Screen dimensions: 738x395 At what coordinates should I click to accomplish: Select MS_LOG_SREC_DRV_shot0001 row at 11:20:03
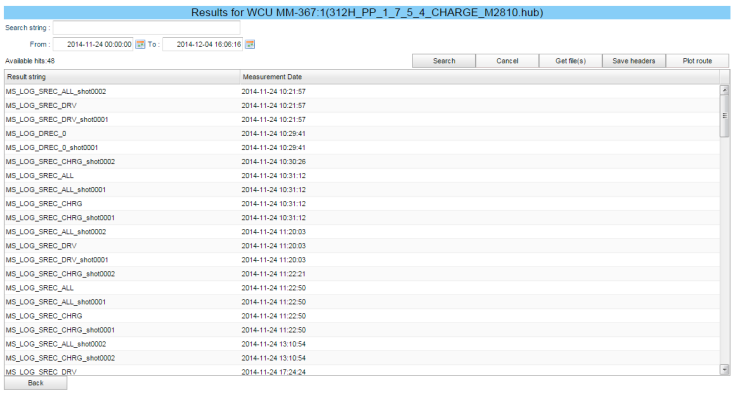(x=362, y=260)
